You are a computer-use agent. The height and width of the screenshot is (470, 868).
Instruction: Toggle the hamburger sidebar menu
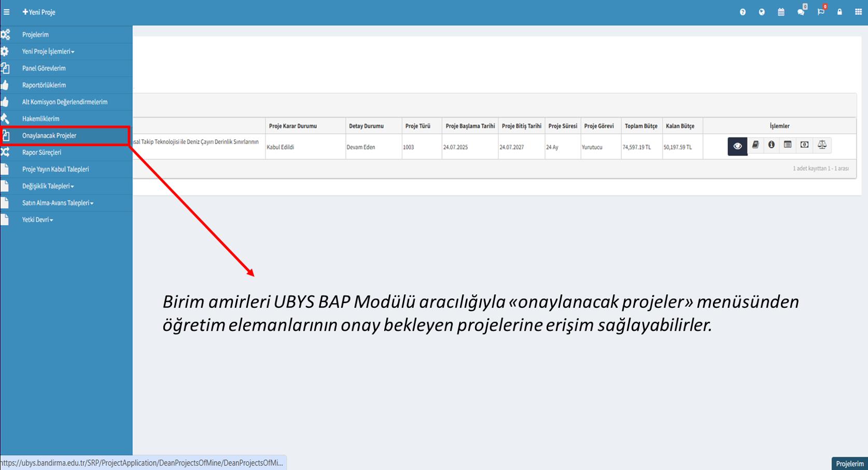click(7, 12)
